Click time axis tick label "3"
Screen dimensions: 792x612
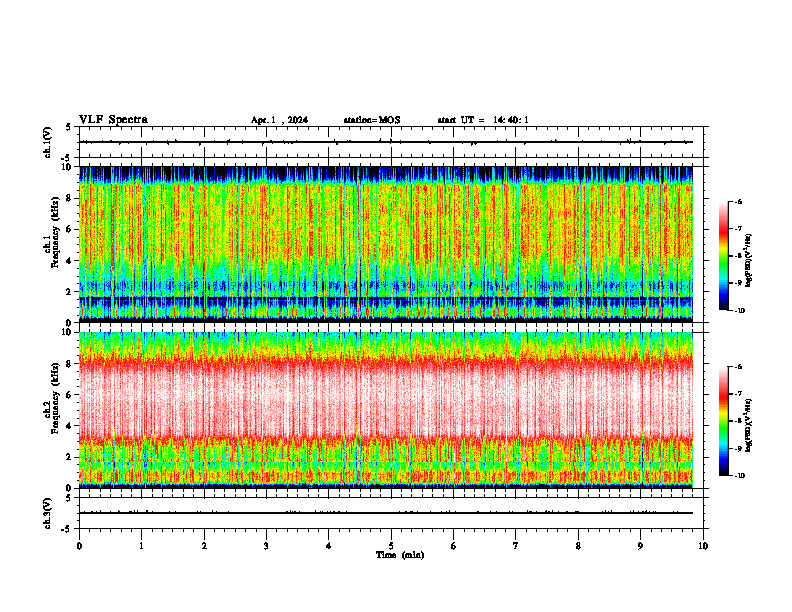(x=266, y=546)
